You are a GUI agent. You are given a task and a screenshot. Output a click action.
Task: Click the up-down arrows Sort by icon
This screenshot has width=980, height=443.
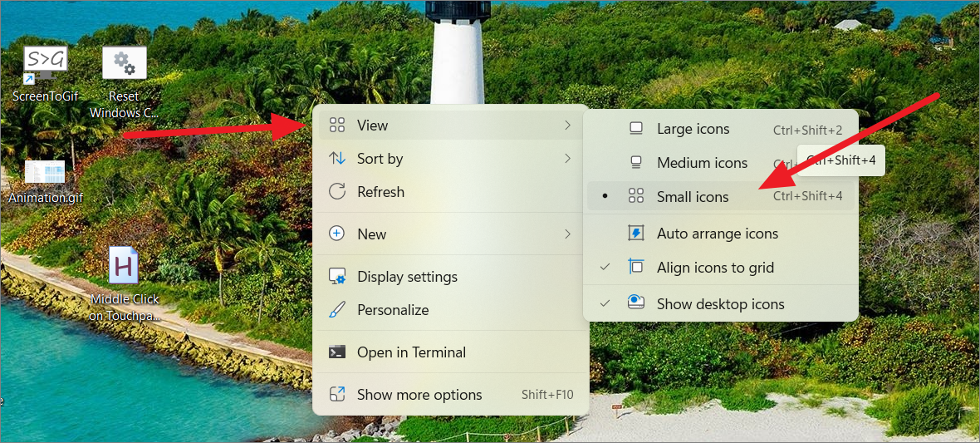337,158
